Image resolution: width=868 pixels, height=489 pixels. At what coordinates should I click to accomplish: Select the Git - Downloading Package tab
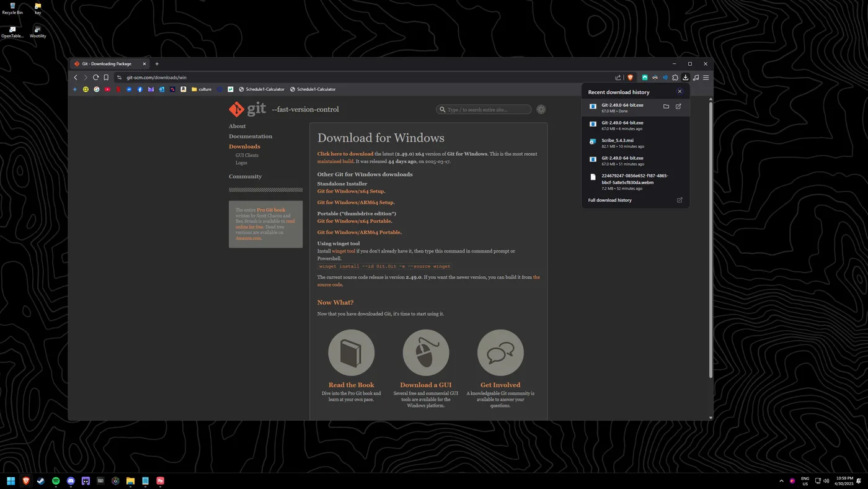click(x=110, y=64)
